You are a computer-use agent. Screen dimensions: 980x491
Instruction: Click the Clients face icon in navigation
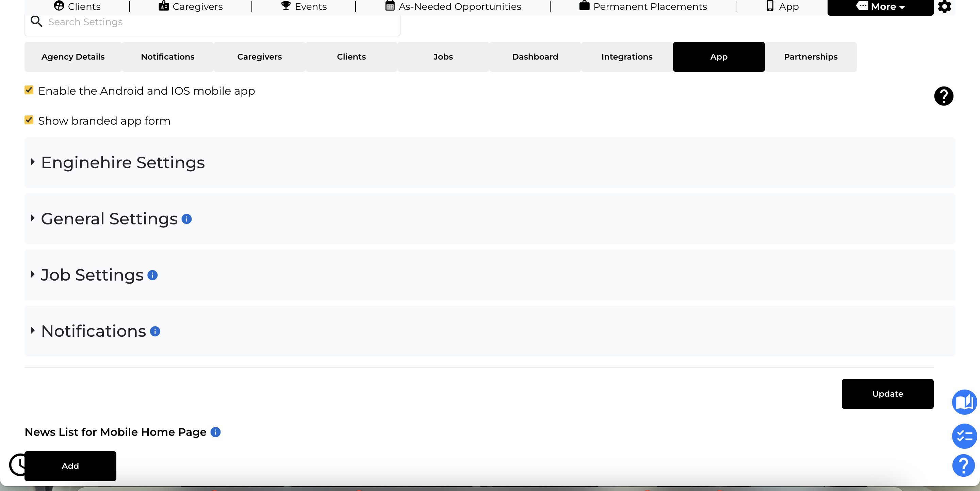point(59,6)
